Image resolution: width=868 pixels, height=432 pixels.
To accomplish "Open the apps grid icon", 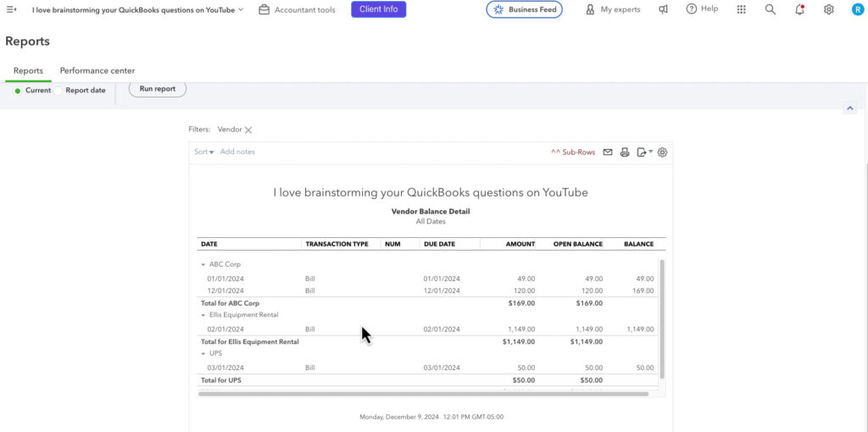I will (741, 9).
